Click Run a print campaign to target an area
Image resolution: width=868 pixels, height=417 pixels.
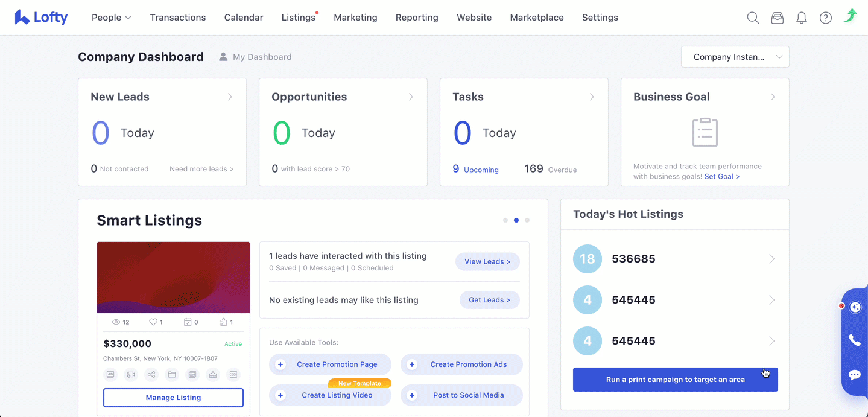(676, 380)
